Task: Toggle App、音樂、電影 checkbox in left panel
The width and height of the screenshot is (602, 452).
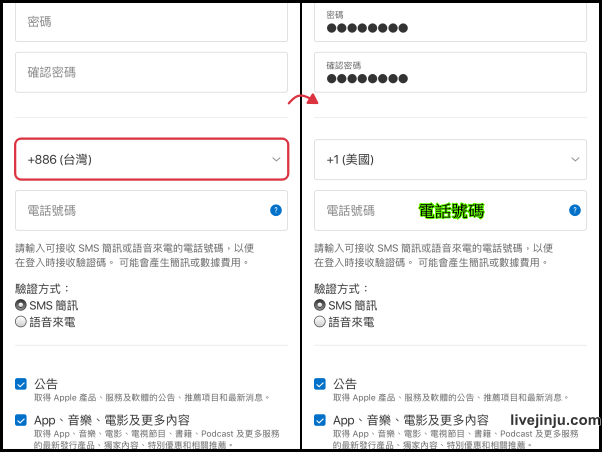Action: [21, 420]
